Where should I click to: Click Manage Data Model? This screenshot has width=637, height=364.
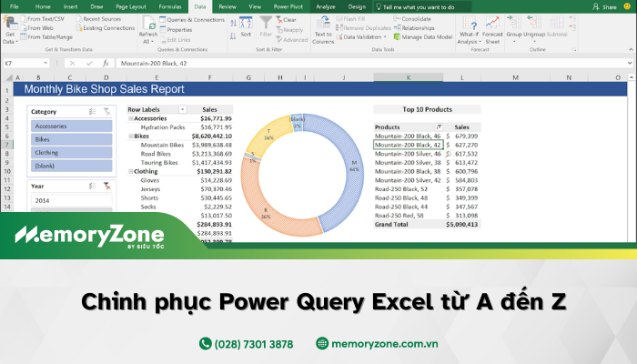423,37
